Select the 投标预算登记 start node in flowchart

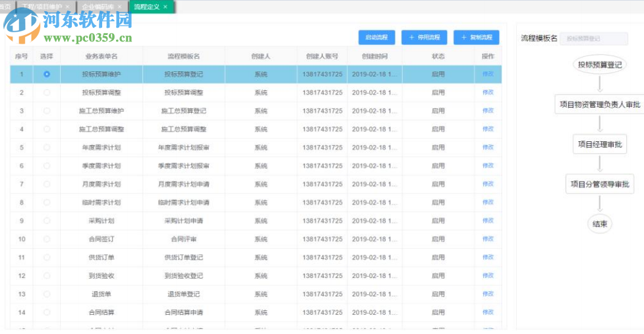click(600, 65)
